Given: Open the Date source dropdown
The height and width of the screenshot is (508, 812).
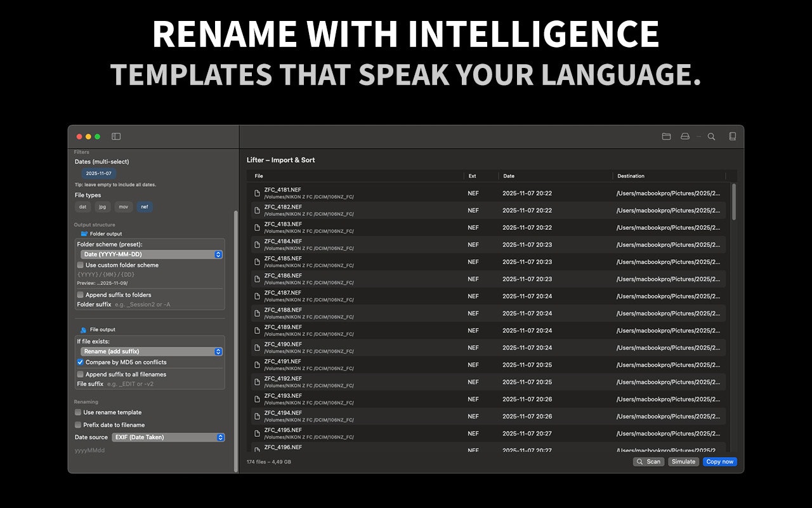Looking at the screenshot, I should [x=168, y=438].
